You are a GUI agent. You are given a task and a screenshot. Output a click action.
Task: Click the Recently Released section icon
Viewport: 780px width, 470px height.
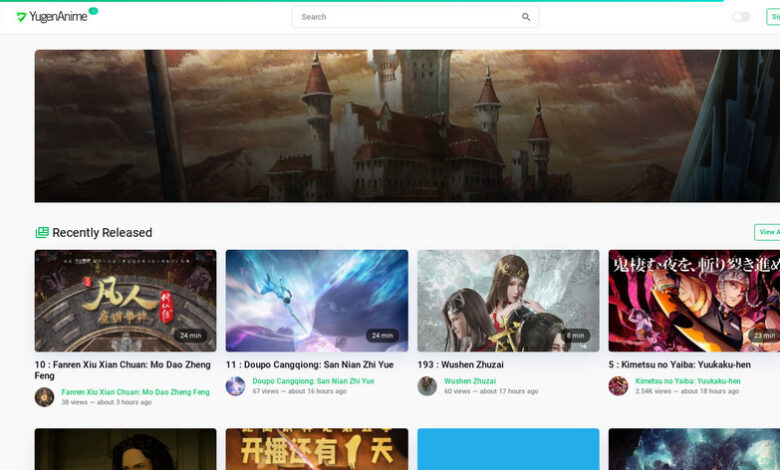coord(42,232)
